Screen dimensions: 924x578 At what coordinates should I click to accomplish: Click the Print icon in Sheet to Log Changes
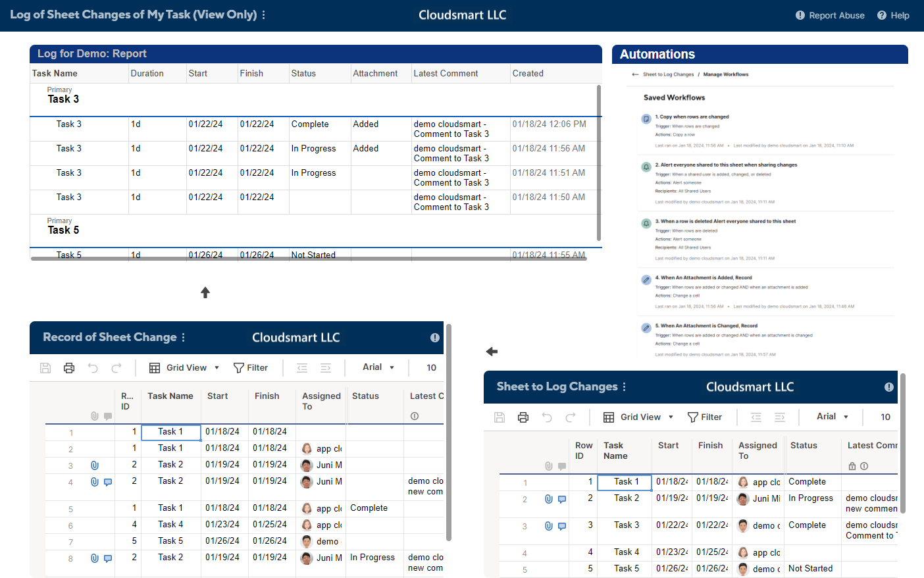(x=523, y=417)
